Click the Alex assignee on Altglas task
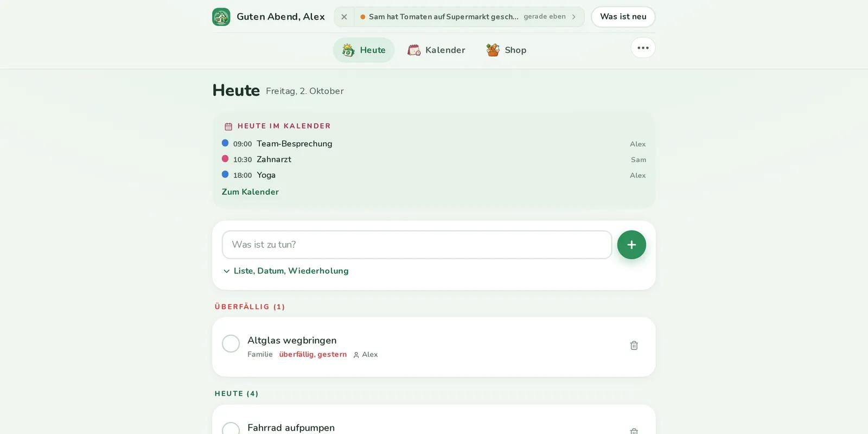 (366, 354)
